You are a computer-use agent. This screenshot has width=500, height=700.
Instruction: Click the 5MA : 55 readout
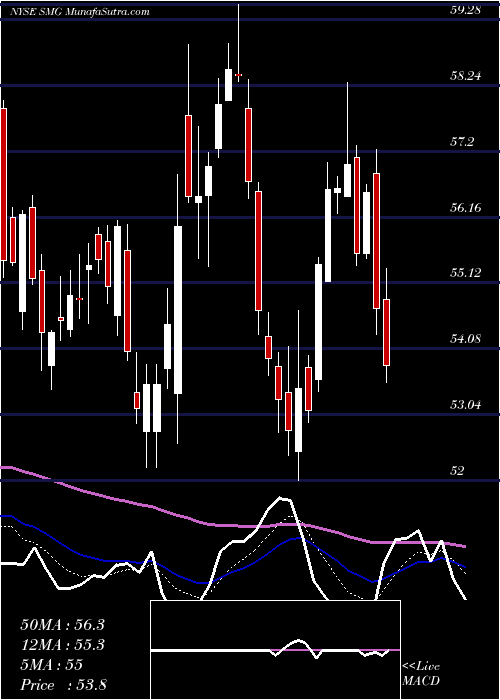[51, 665]
